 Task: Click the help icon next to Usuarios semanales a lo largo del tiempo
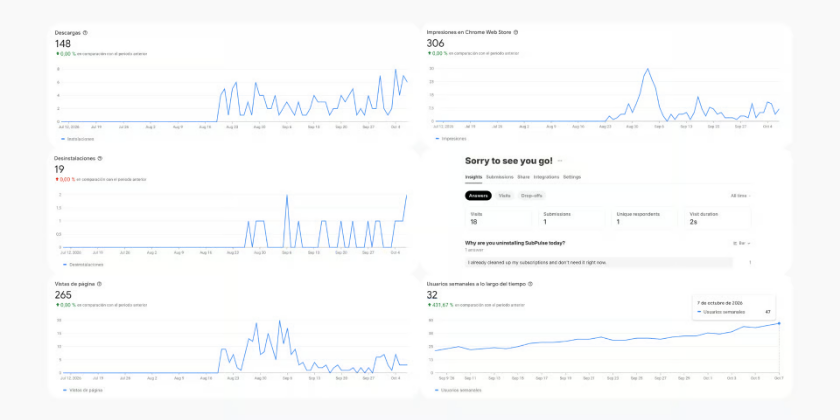[x=530, y=284]
